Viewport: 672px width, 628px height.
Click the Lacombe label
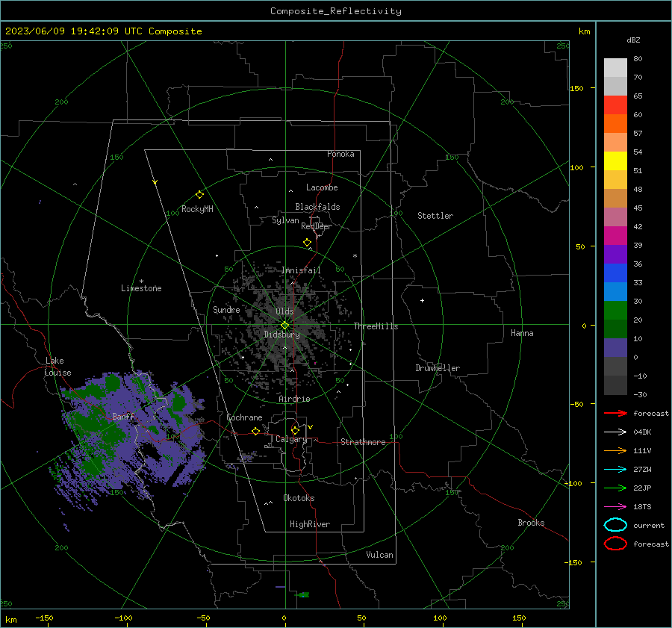click(322, 187)
